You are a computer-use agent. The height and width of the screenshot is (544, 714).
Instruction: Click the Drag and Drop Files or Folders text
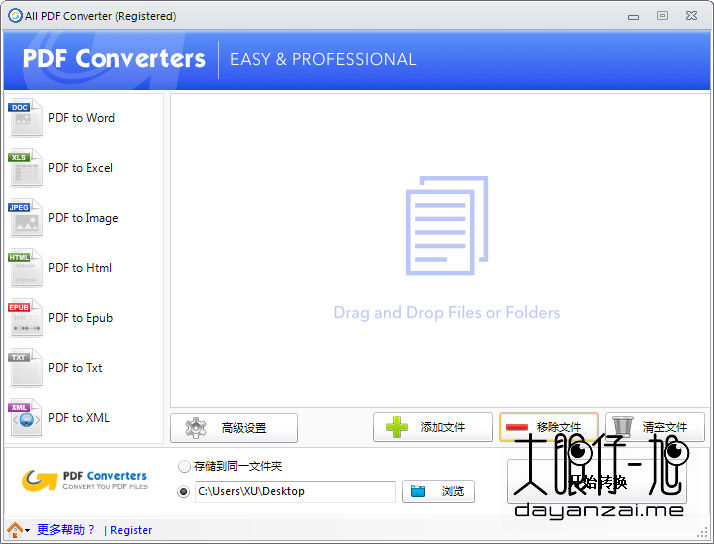point(447,313)
